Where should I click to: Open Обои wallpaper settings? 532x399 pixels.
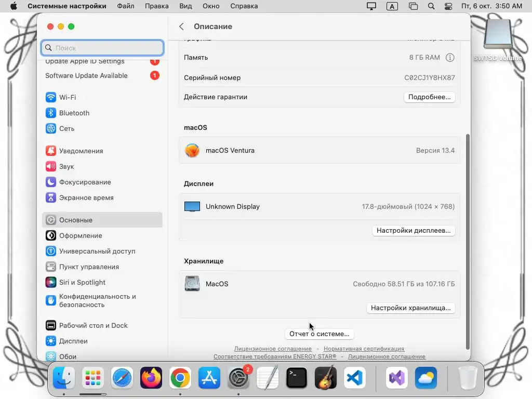102,356
